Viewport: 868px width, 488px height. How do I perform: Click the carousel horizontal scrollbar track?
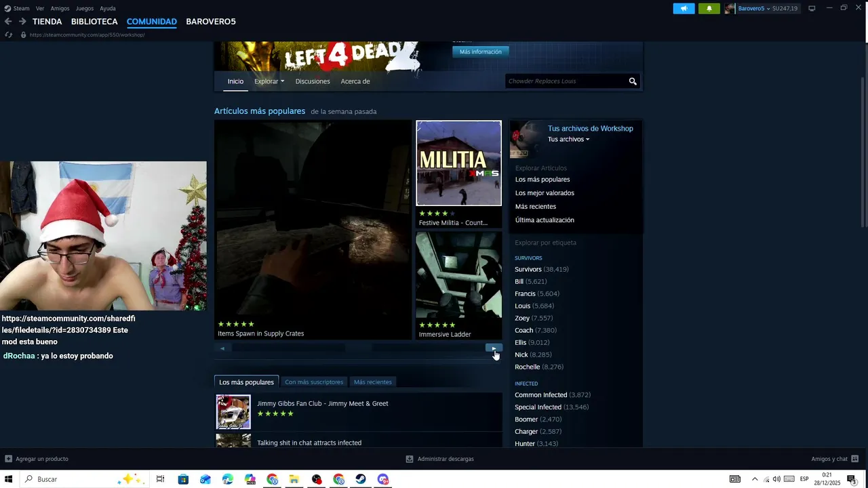(358, 348)
